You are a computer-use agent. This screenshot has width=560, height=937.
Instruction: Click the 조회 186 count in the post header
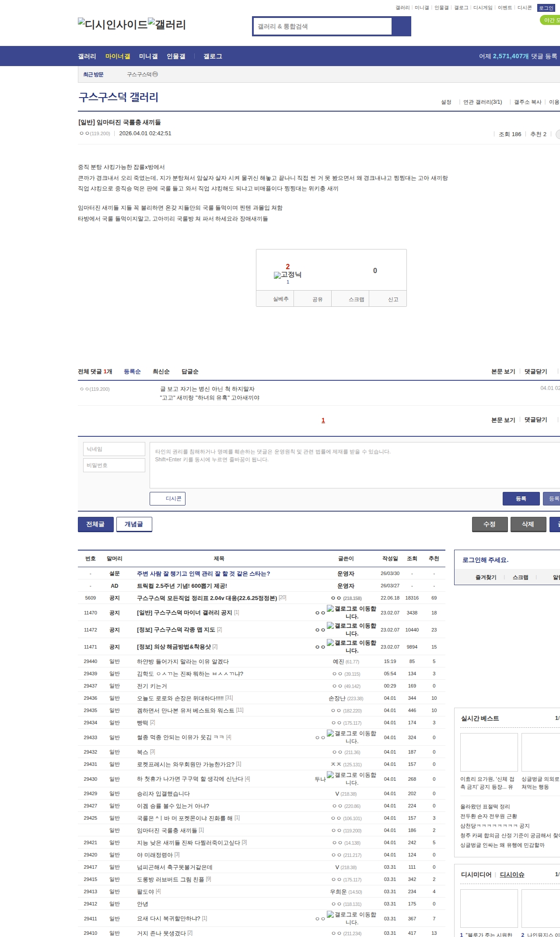click(x=510, y=134)
